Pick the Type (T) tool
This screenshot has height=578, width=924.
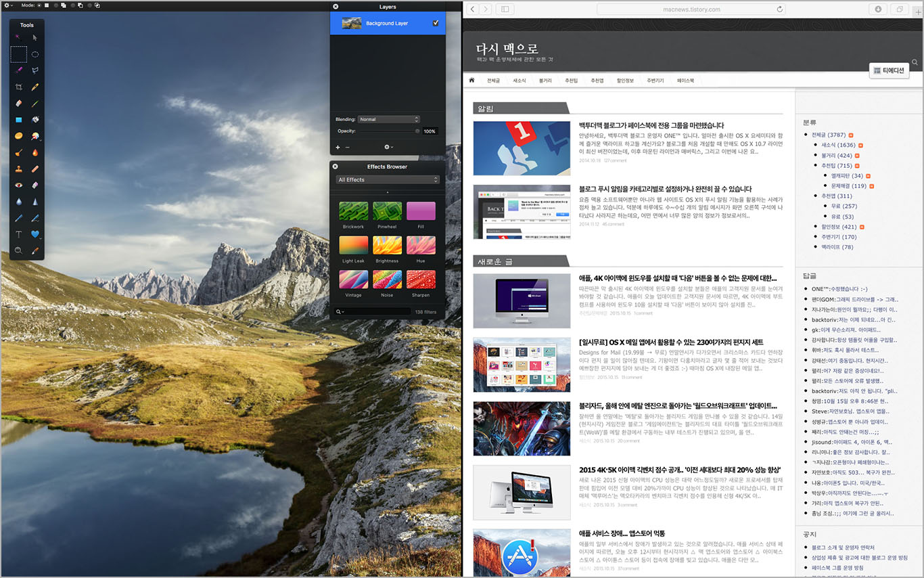tap(19, 234)
